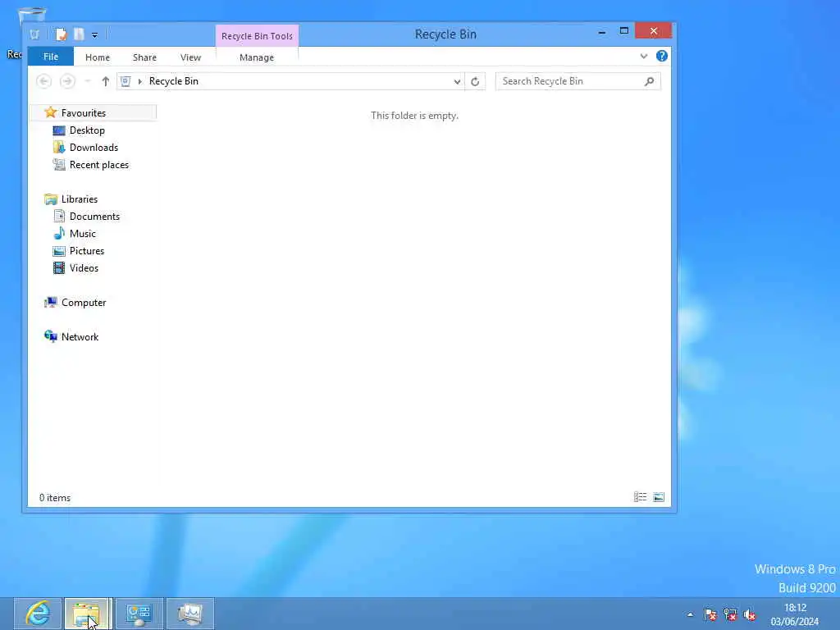Click the Recycle Bin icon in address bar
Screen dimensions: 840x630
click(x=126, y=81)
